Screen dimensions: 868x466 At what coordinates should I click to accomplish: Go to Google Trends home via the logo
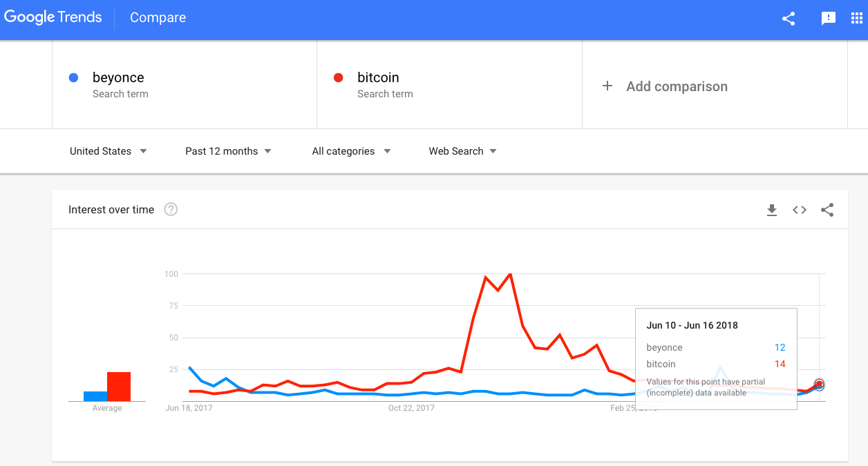[x=53, y=17]
